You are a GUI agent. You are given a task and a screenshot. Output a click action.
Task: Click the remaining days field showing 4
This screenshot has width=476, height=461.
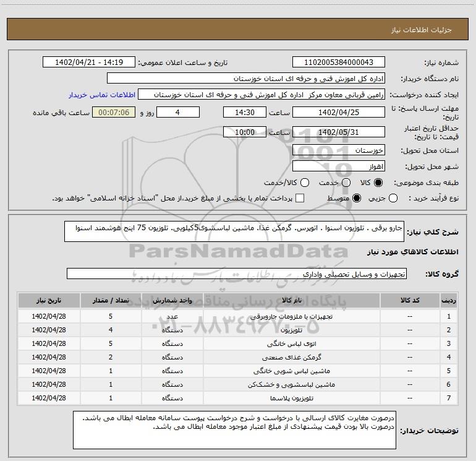178,113
